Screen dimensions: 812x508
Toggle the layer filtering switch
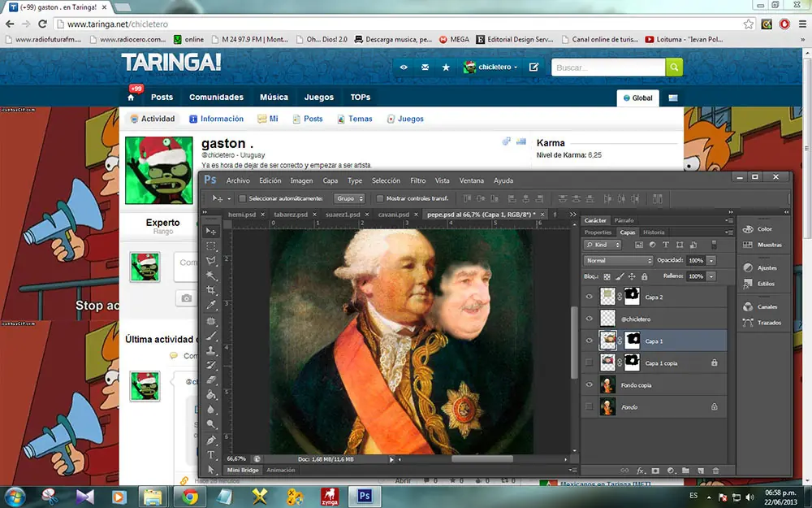click(x=714, y=245)
